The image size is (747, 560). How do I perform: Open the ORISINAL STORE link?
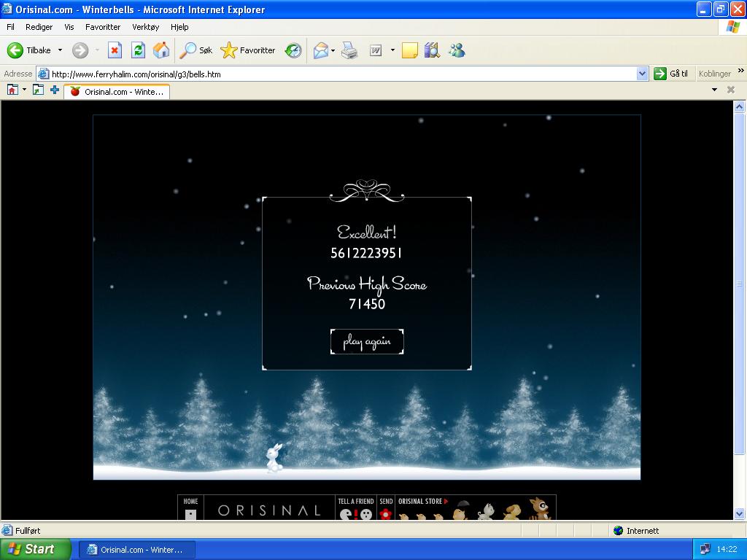tap(423, 502)
